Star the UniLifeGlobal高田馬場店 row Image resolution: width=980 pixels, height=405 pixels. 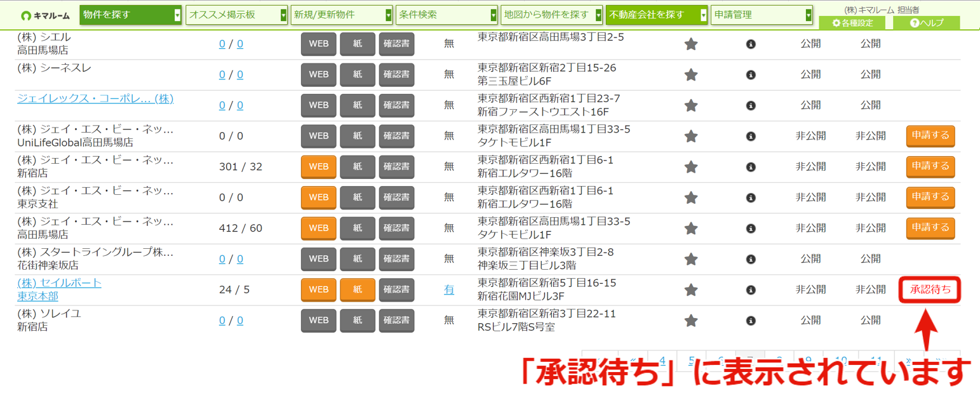(691, 136)
